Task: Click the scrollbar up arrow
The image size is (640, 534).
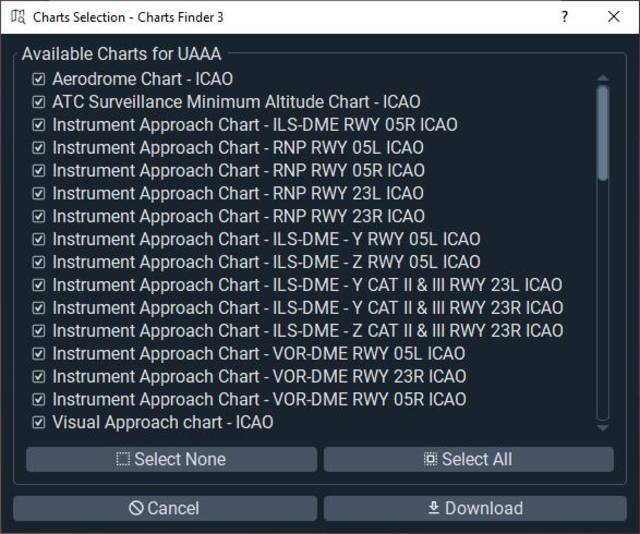Action: tap(603, 78)
